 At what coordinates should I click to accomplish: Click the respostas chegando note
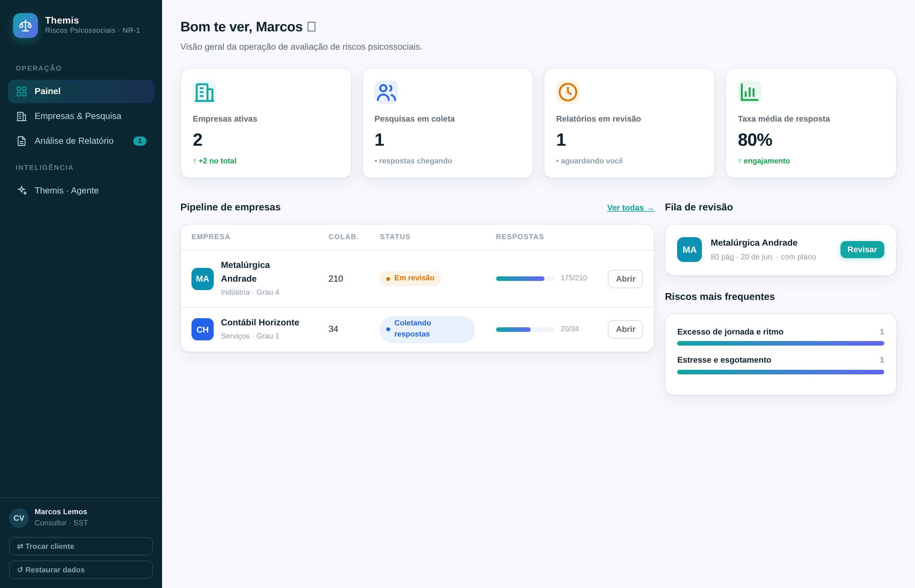[x=413, y=161]
